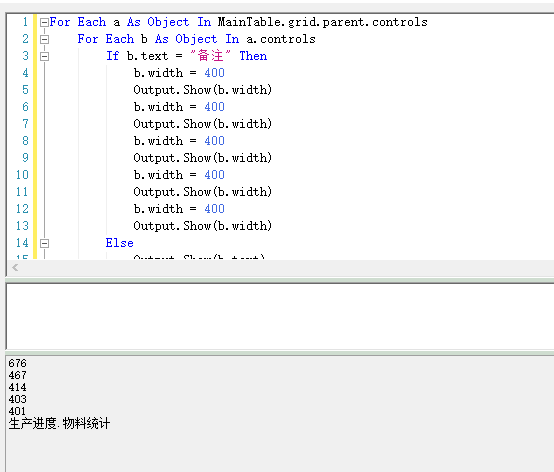Collapse the inner For Each block on line 2
The height and width of the screenshot is (472, 554).
coord(44,39)
